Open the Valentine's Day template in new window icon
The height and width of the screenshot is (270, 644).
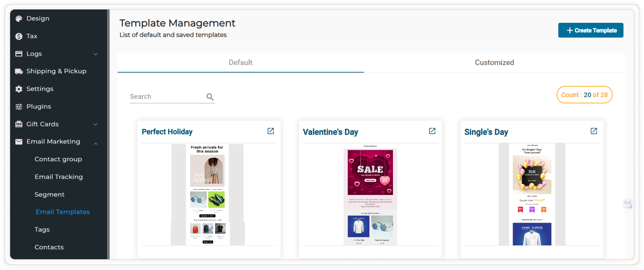pos(432,131)
